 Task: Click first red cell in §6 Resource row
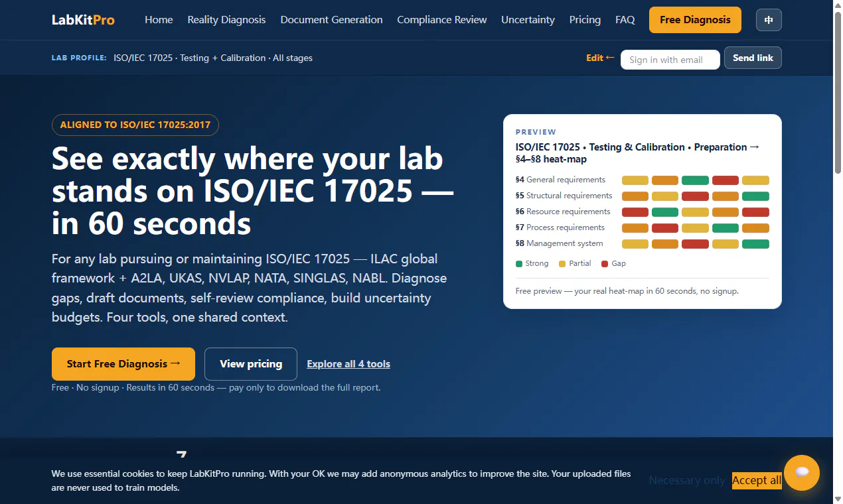coord(635,212)
